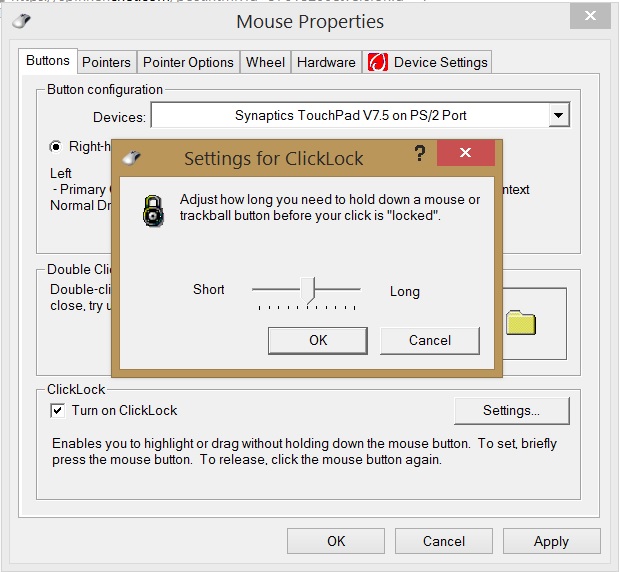
Task: Open the Hardware tab
Action: [x=326, y=62]
